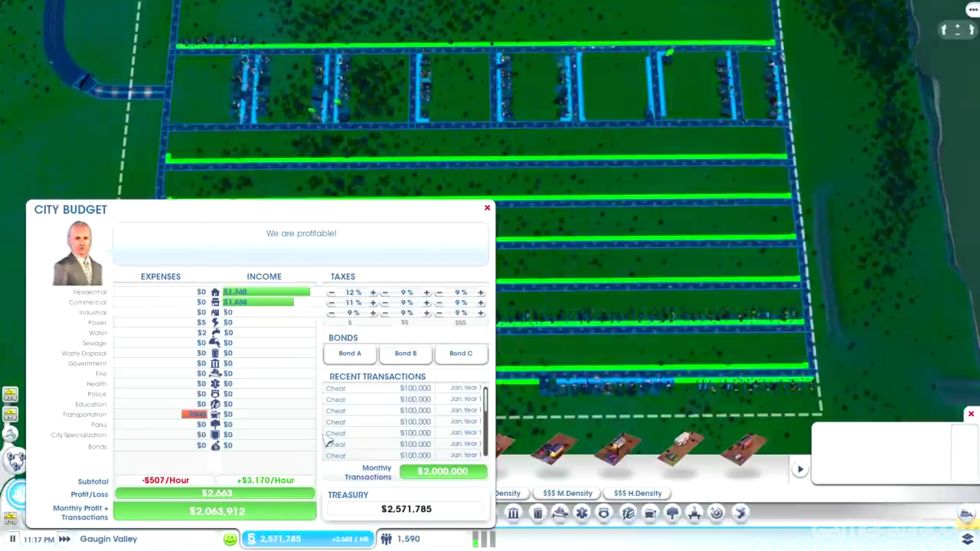Click the next arrow in building tray
980x551 pixels.
click(x=800, y=469)
